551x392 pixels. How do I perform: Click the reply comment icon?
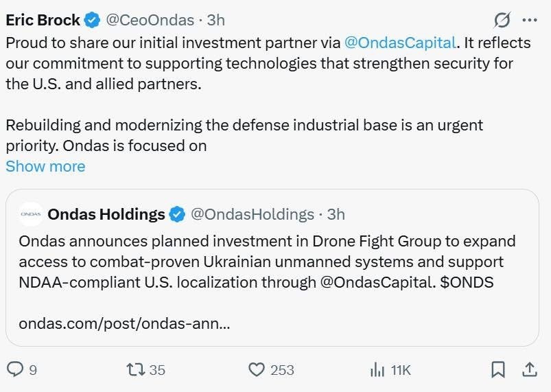coord(15,369)
